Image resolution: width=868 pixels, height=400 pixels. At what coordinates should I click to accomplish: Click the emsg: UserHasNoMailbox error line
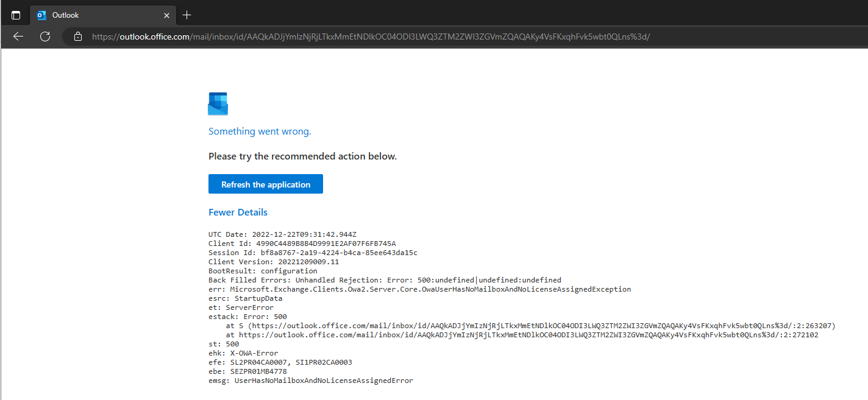(x=310, y=381)
